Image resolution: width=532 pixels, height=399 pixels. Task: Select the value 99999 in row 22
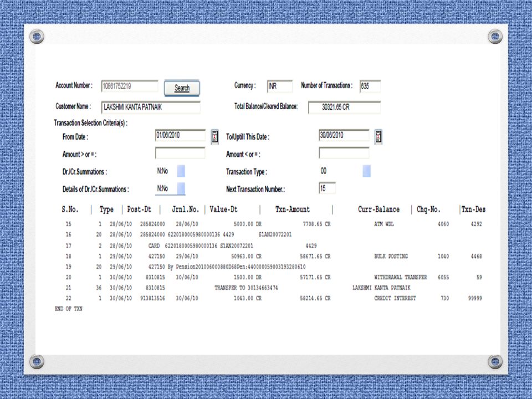tap(475, 298)
